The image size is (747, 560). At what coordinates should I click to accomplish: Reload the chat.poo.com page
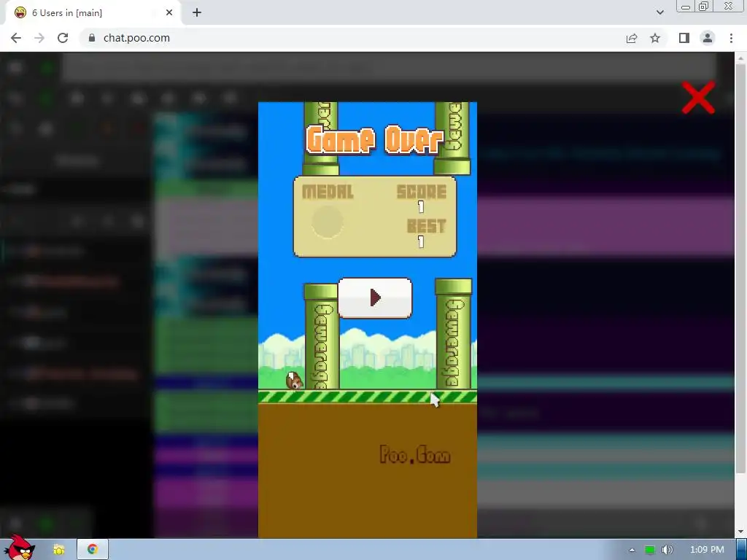63,38
